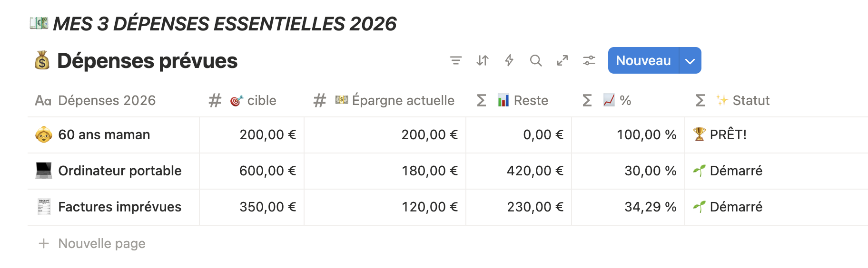Viewport: 868px width, 268px height.
Task: Open view settings sliders icon
Action: click(589, 60)
